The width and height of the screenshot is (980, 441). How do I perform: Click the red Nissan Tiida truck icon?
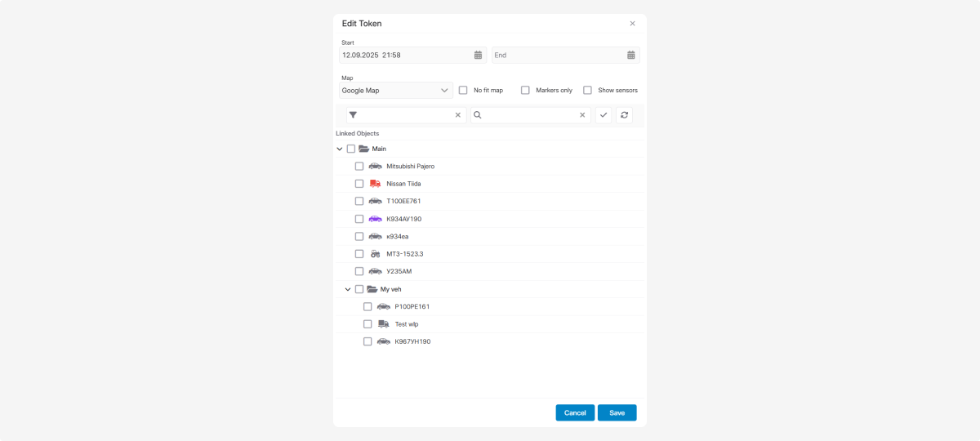pos(375,184)
